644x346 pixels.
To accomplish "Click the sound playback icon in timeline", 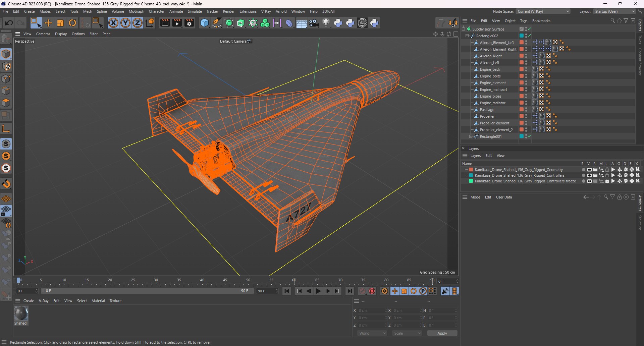I will pos(445,291).
